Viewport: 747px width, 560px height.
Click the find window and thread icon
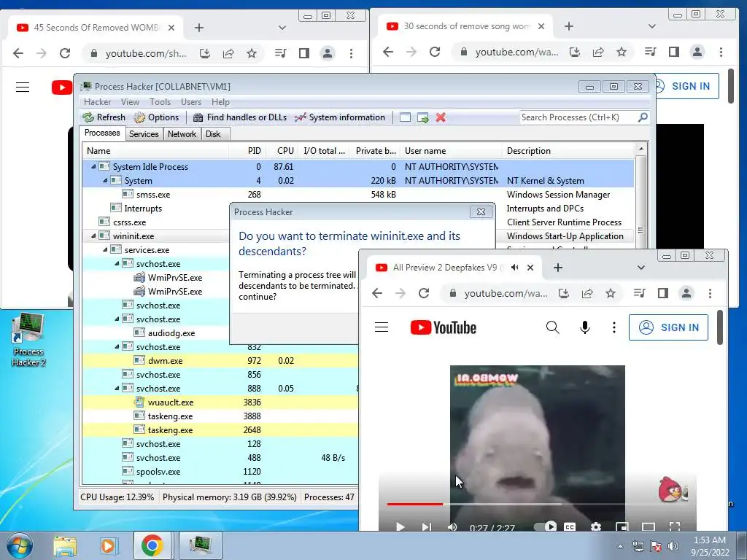(422, 117)
